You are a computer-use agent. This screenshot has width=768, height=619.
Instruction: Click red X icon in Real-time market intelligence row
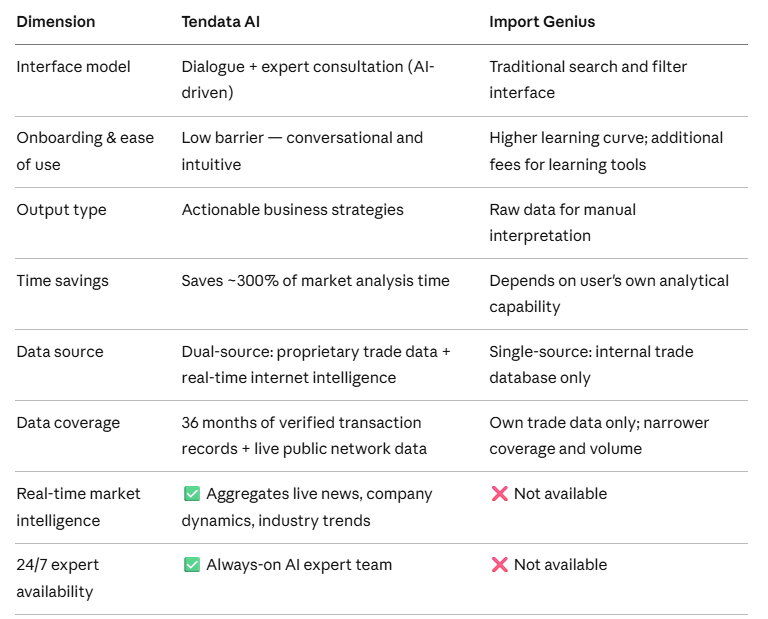pyautogui.click(x=499, y=494)
